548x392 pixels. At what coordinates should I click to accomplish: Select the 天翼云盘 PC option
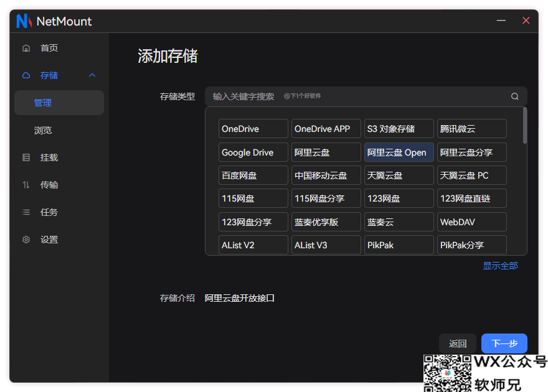[x=472, y=175]
